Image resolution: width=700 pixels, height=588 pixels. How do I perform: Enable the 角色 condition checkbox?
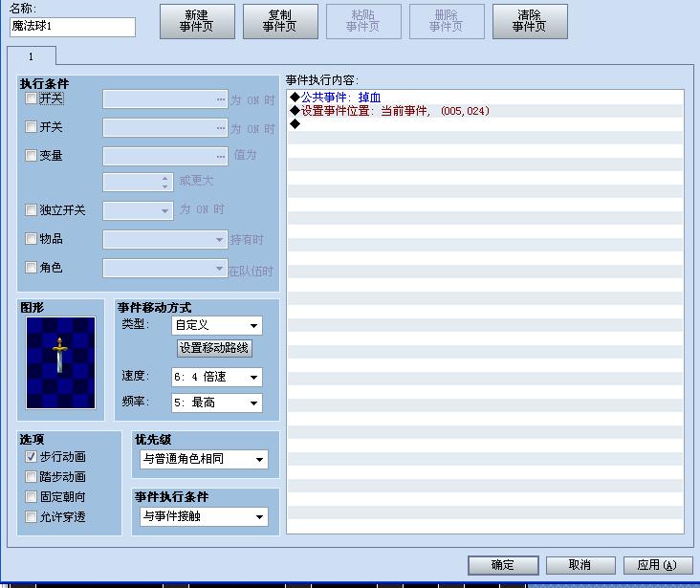pos(31,268)
